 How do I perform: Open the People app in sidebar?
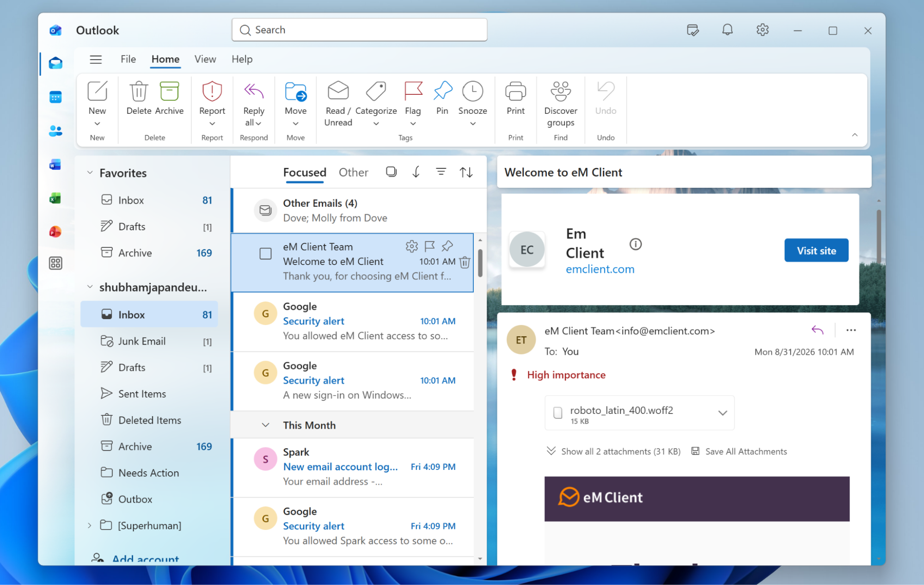(55, 131)
